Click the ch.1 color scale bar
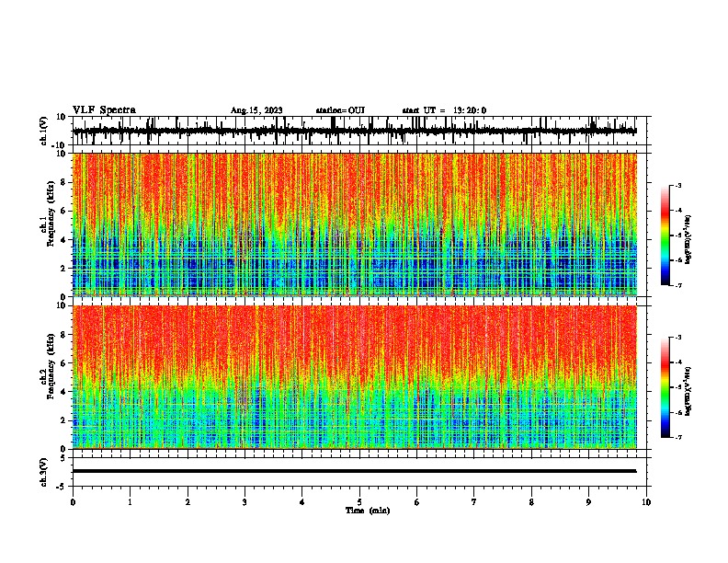Viewport: 728px width, 563px height. [x=665, y=236]
